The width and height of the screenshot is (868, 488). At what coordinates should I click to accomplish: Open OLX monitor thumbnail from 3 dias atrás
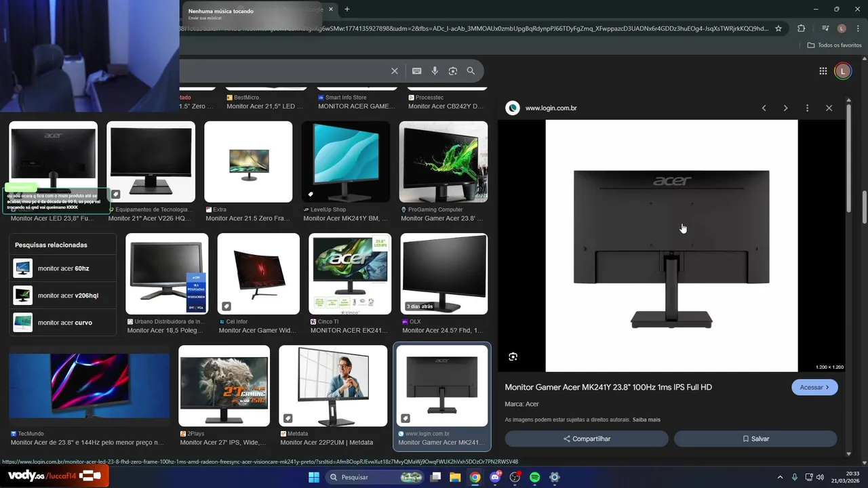(444, 274)
